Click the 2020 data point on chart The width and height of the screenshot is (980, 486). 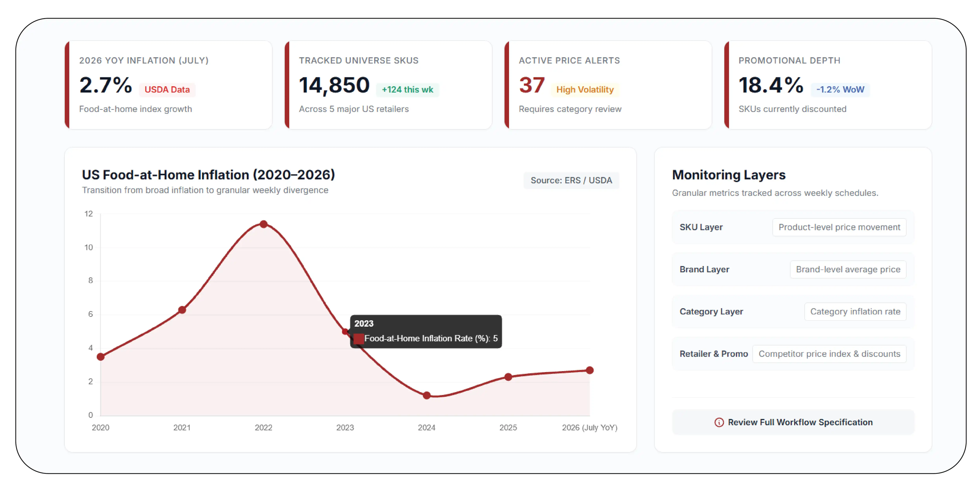(x=100, y=357)
